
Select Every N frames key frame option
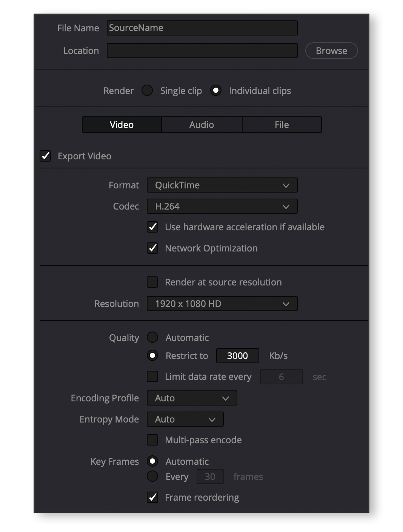pos(152,476)
